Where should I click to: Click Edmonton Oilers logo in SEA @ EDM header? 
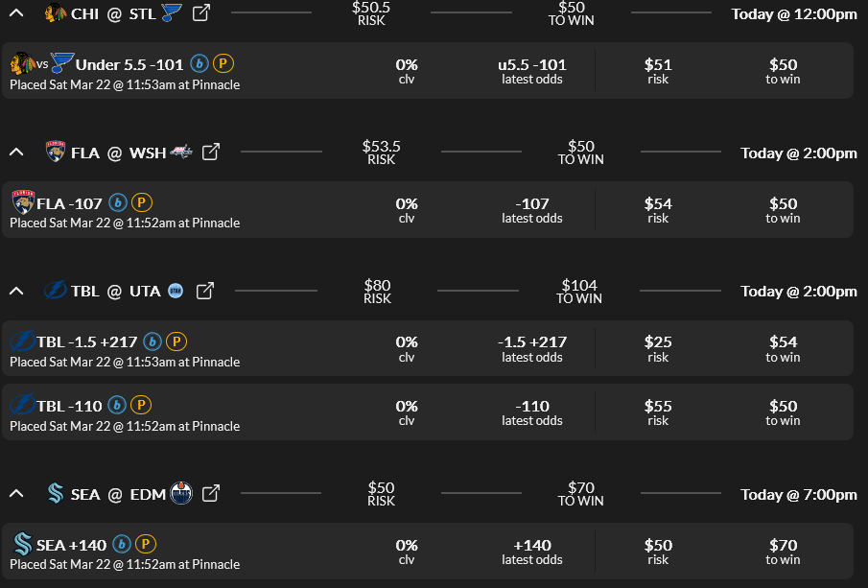tap(181, 494)
